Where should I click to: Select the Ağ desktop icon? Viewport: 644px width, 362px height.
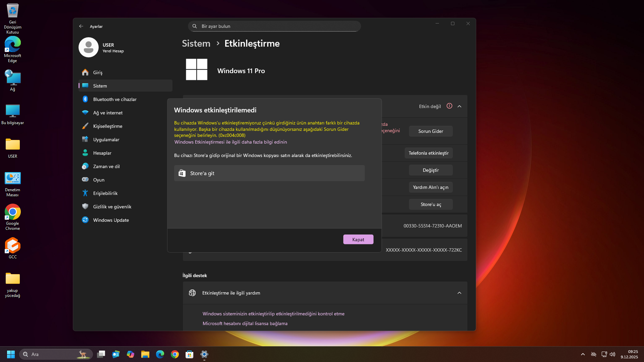click(x=13, y=81)
